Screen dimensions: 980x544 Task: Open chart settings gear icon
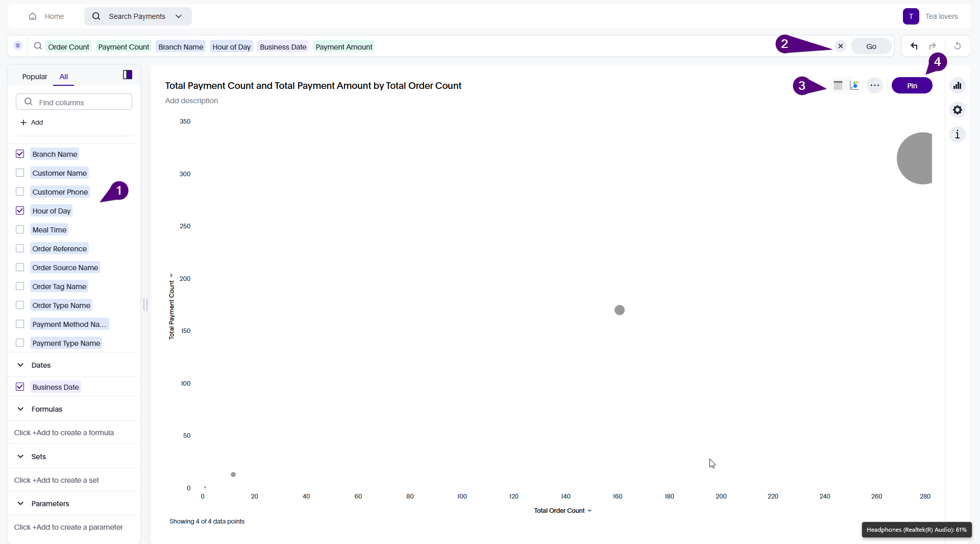[x=957, y=110]
